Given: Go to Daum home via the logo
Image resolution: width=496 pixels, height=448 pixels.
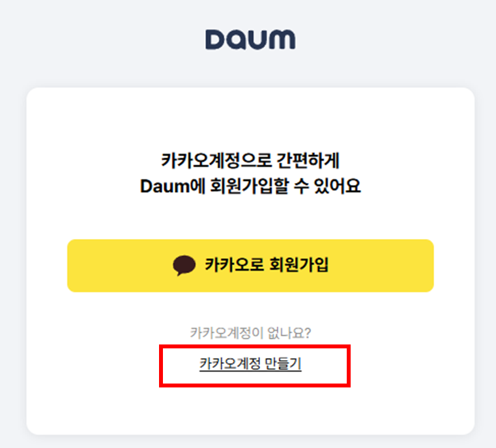Looking at the screenshot, I should 250,39.
